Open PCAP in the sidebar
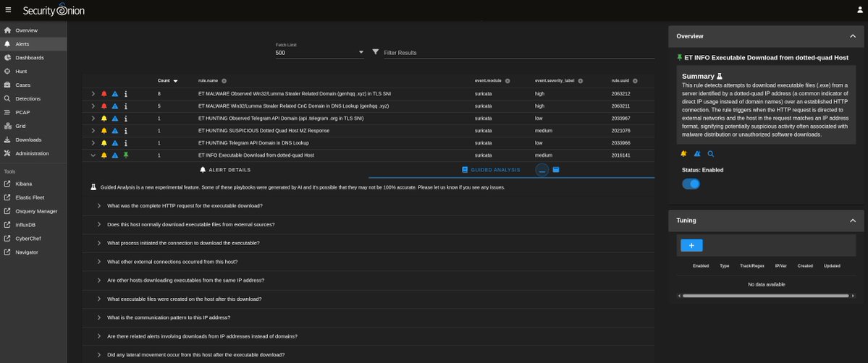The width and height of the screenshot is (868, 363). 33,112
